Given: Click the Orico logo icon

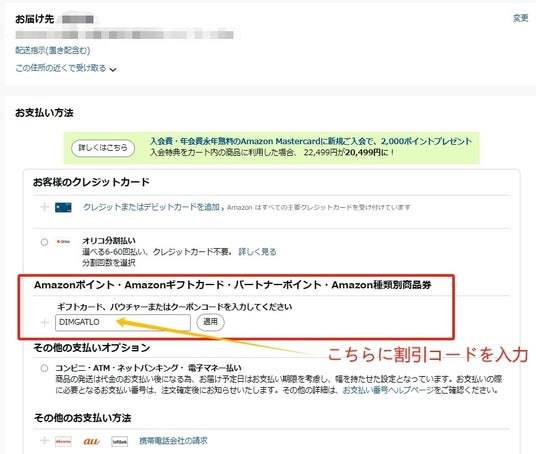Looking at the screenshot, I should point(63,242).
